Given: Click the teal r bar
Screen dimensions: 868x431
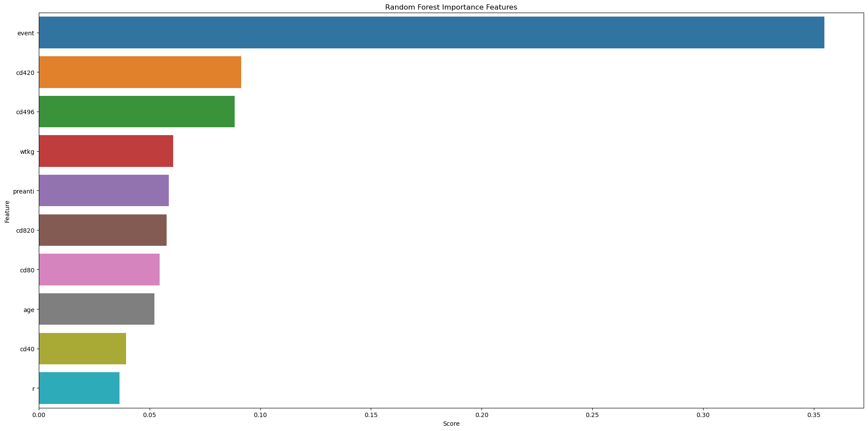Looking at the screenshot, I should [79, 388].
